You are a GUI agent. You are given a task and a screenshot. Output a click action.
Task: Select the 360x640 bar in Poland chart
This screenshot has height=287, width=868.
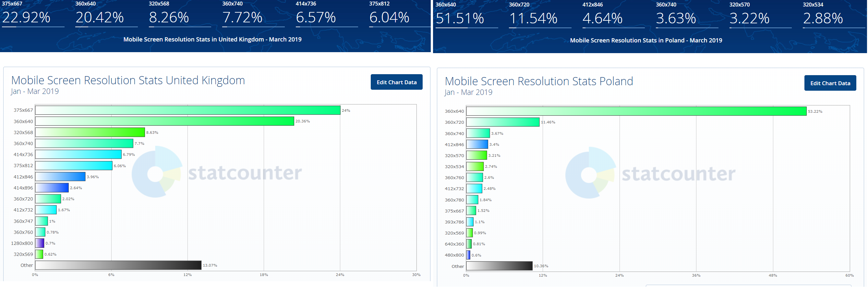636,111
